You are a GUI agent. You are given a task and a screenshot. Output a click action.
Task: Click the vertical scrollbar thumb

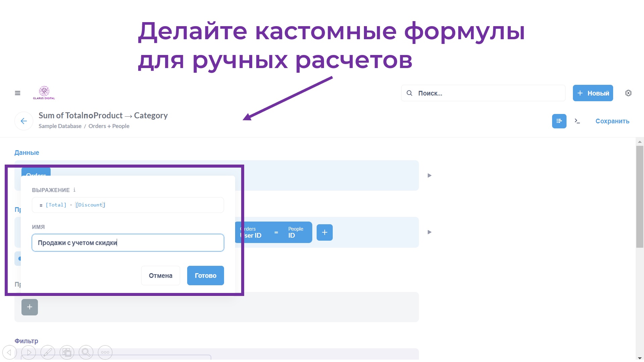coord(640,197)
